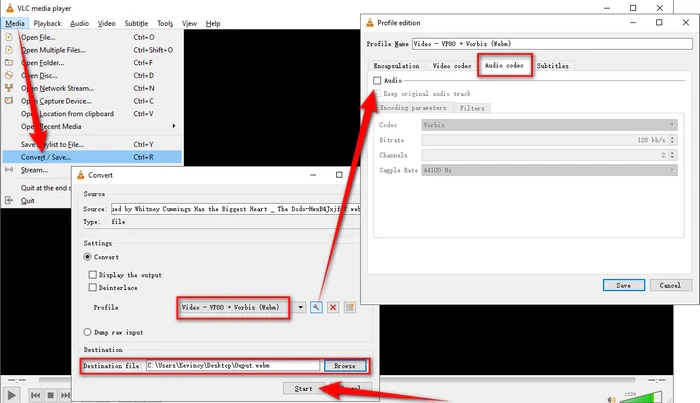Enable the Deinterlace checkbox
This screenshot has width=700, height=403.
click(92, 287)
